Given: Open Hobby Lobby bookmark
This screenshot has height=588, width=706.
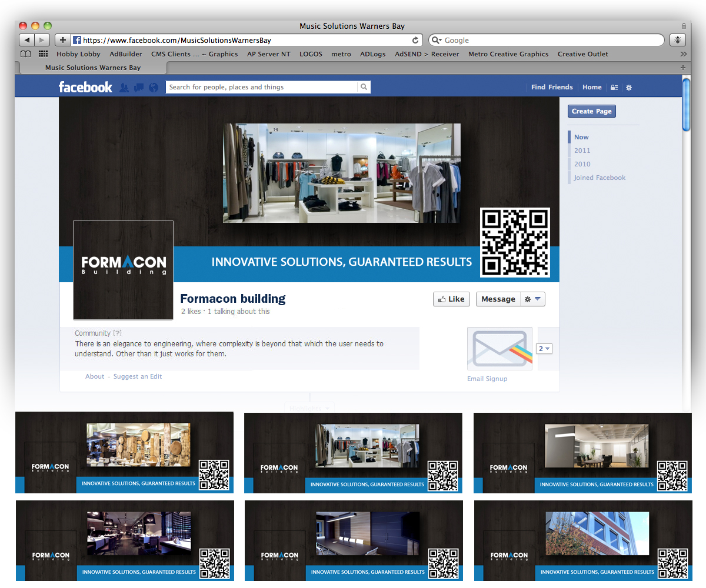Looking at the screenshot, I should coord(78,54).
